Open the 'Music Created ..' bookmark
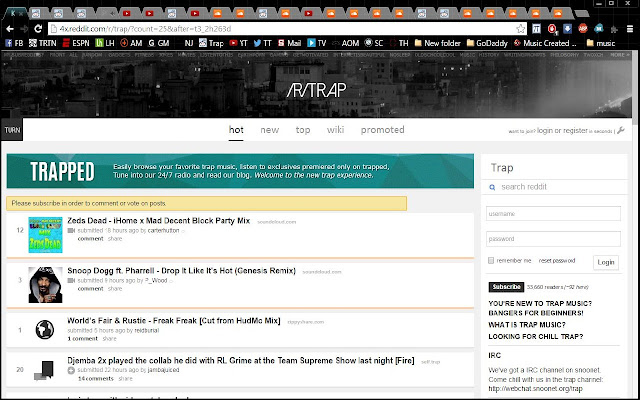Screen dimensions: 640x400 (x=545, y=43)
